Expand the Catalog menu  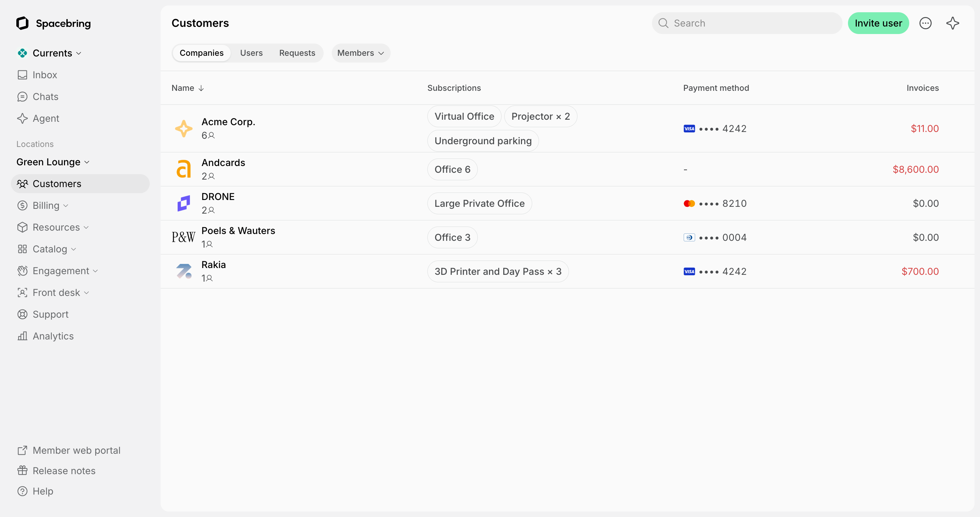[x=47, y=249]
